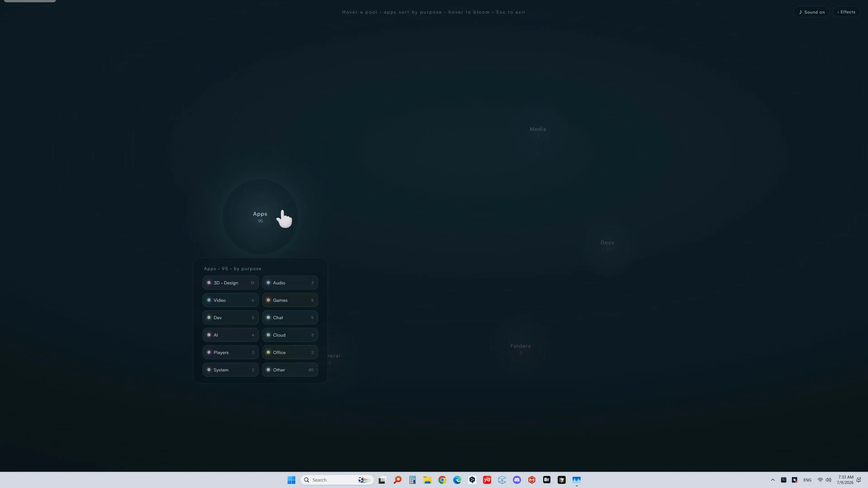The width and height of the screenshot is (868, 488).
Task: Click the Apps pool bubble
Action: [260, 217]
